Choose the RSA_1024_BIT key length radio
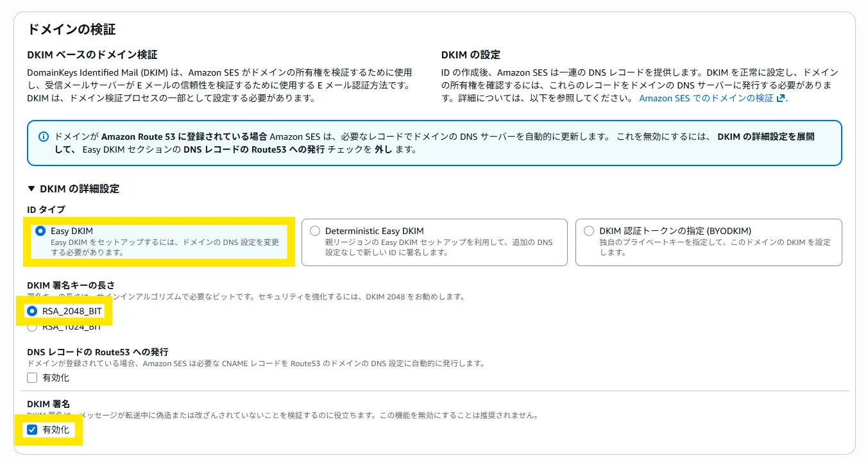Viewport: 868px width, 463px height. [x=32, y=327]
